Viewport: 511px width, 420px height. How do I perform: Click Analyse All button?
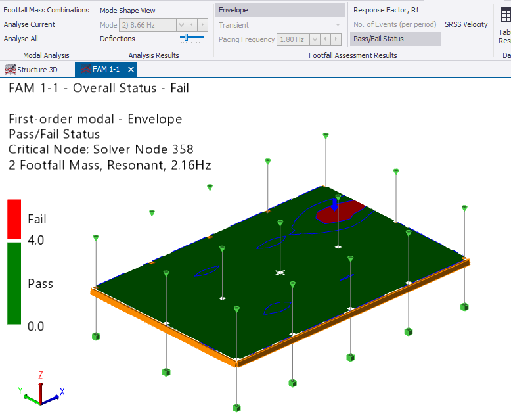[x=21, y=39]
